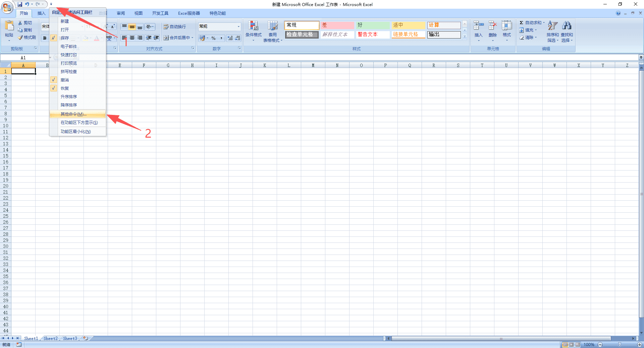The height and width of the screenshot is (348, 644).
Task: Click the align text right icon
Action: tap(140, 38)
